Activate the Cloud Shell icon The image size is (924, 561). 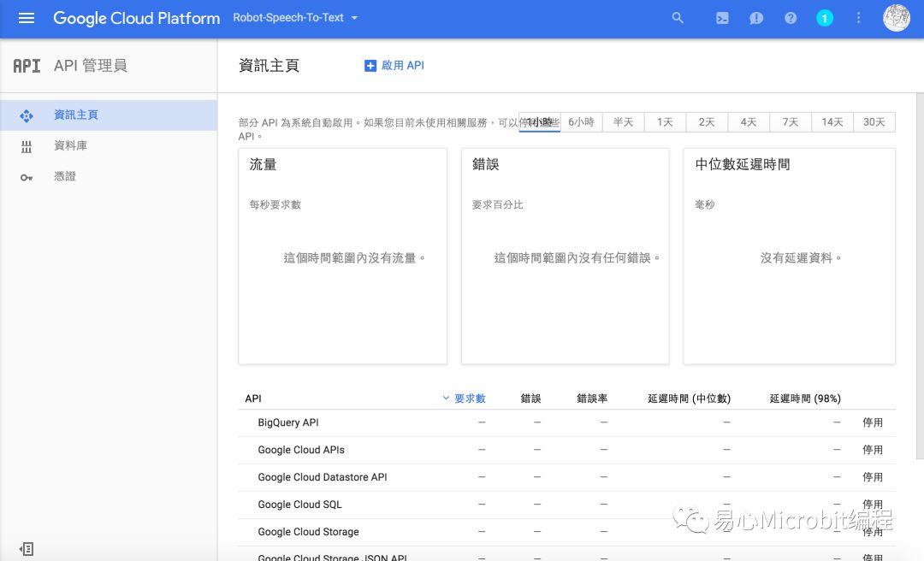tap(722, 18)
